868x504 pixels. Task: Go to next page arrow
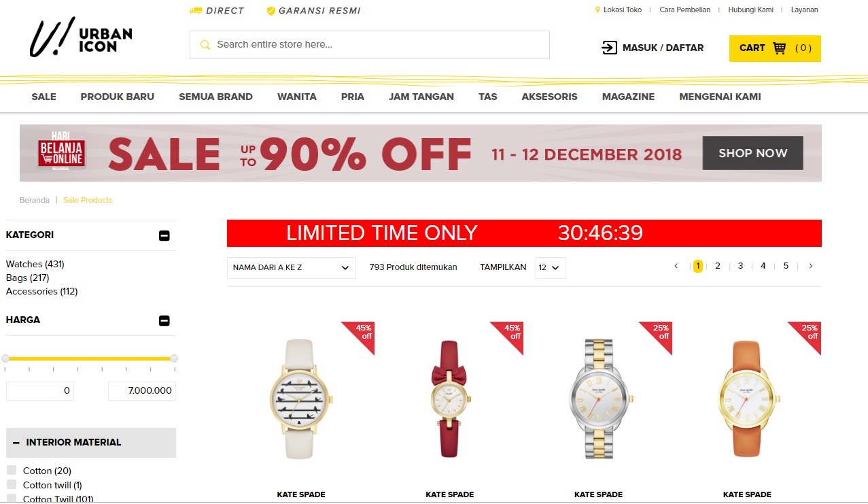coord(811,266)
